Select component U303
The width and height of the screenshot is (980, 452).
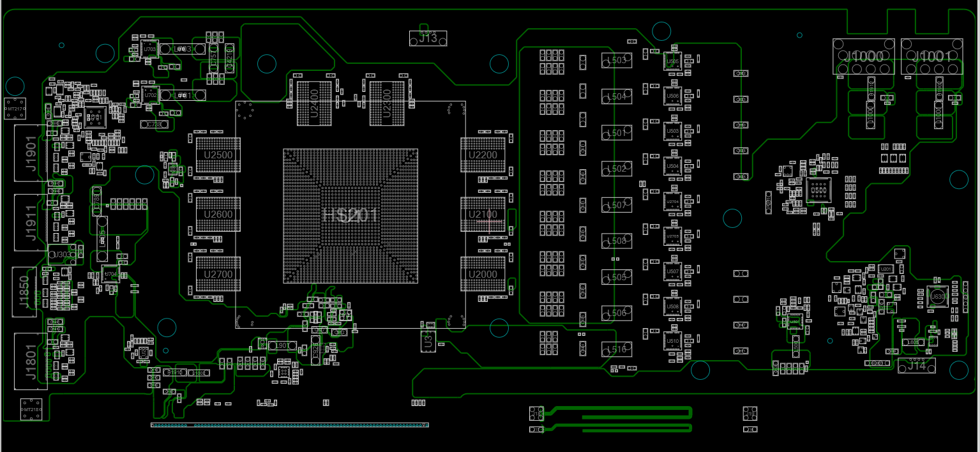click(x=62, y=254)
